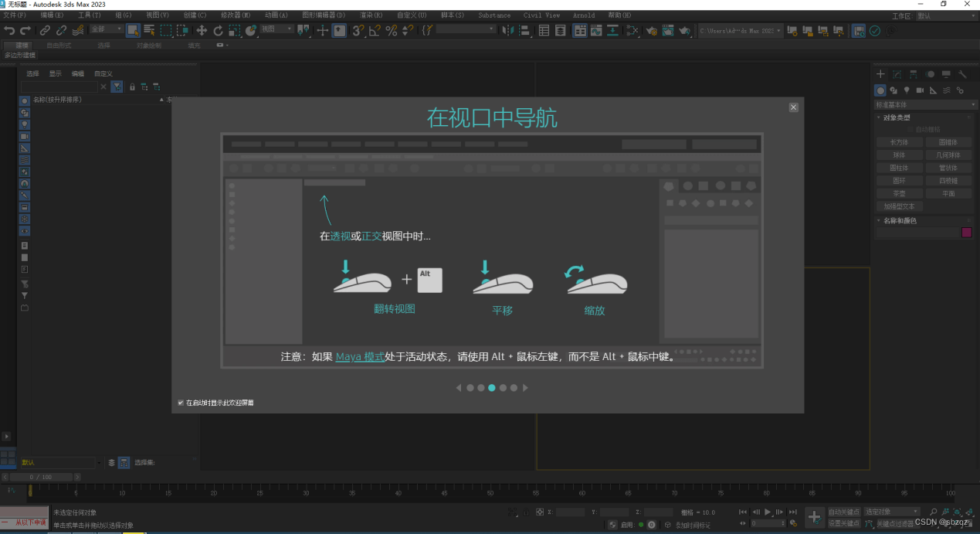Open the Rendered Frame Window icon

668,30
